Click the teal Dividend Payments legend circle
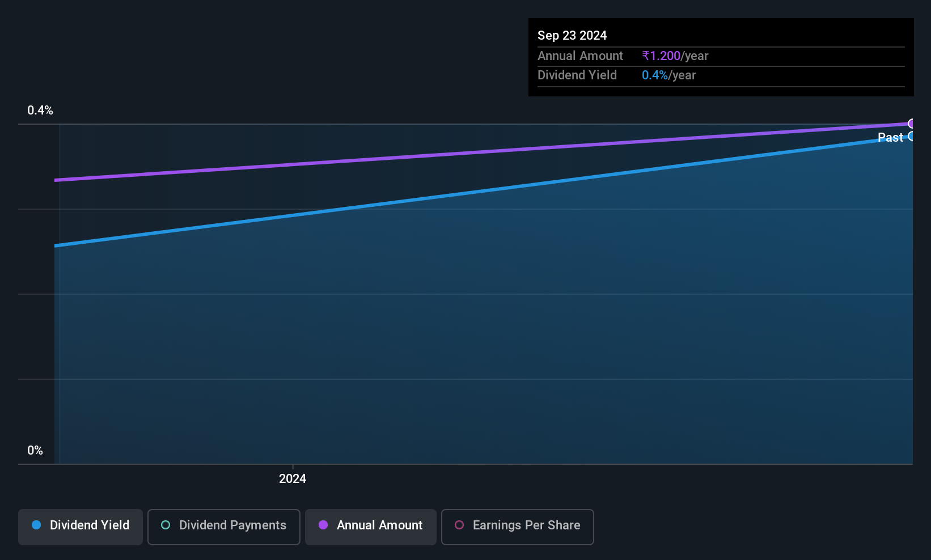 166,525
